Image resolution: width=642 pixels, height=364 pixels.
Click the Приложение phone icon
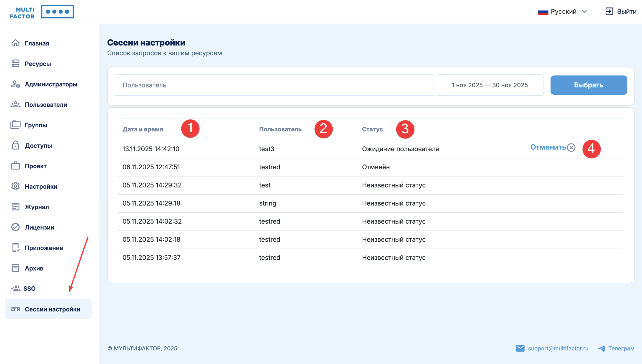click(x=16, y=247)
